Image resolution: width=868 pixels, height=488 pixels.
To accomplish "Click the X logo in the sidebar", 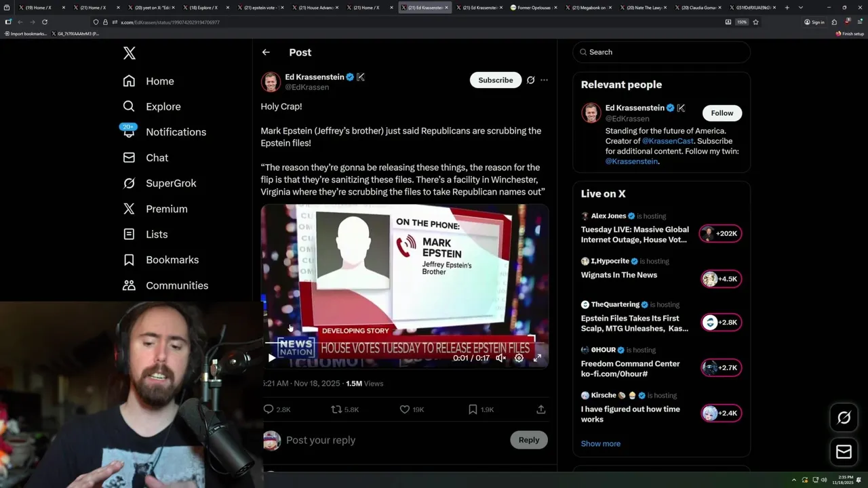I will click(x=129, y=53).
